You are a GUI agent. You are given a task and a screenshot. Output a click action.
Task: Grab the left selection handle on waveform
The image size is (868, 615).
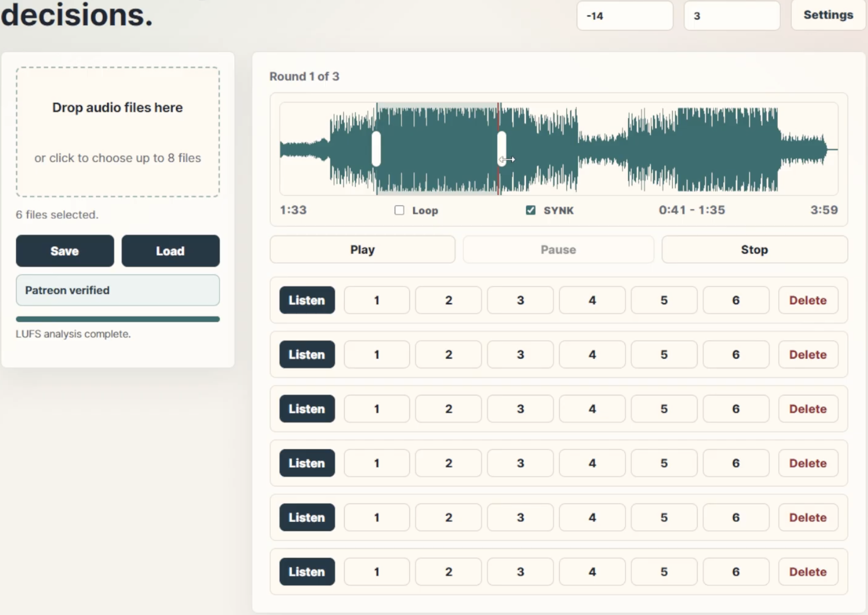(x=376, y=149)
